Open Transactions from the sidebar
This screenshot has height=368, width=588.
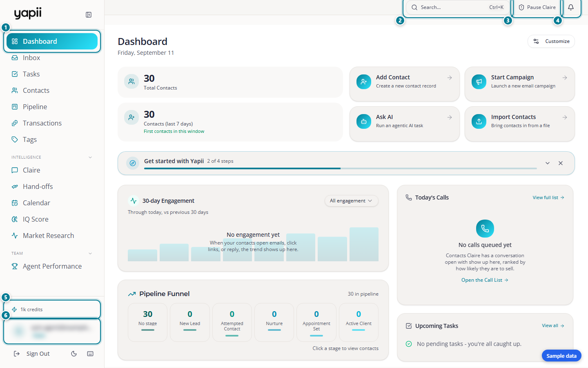coord(52,123)
